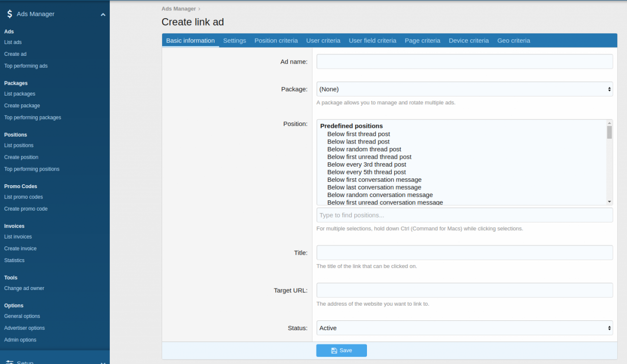This screenshot has width=627, height=364.
Task: Click the dollar sign Ads Manager icon
Action: (9, 14)
